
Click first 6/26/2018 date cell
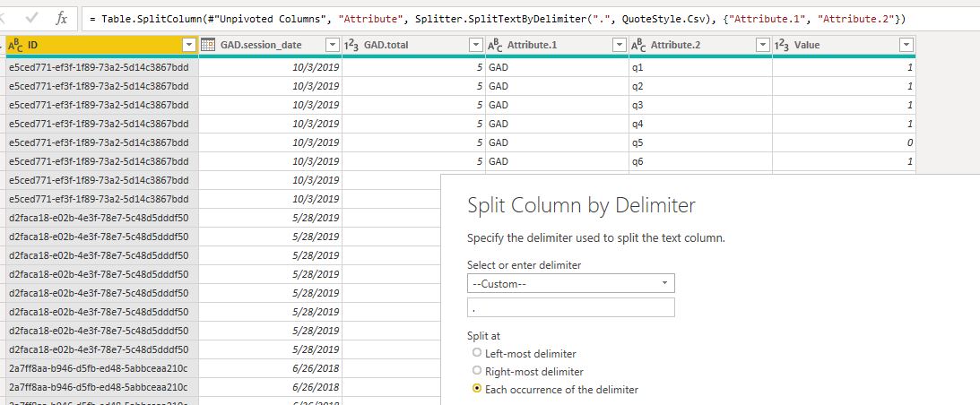click(270, 368)
